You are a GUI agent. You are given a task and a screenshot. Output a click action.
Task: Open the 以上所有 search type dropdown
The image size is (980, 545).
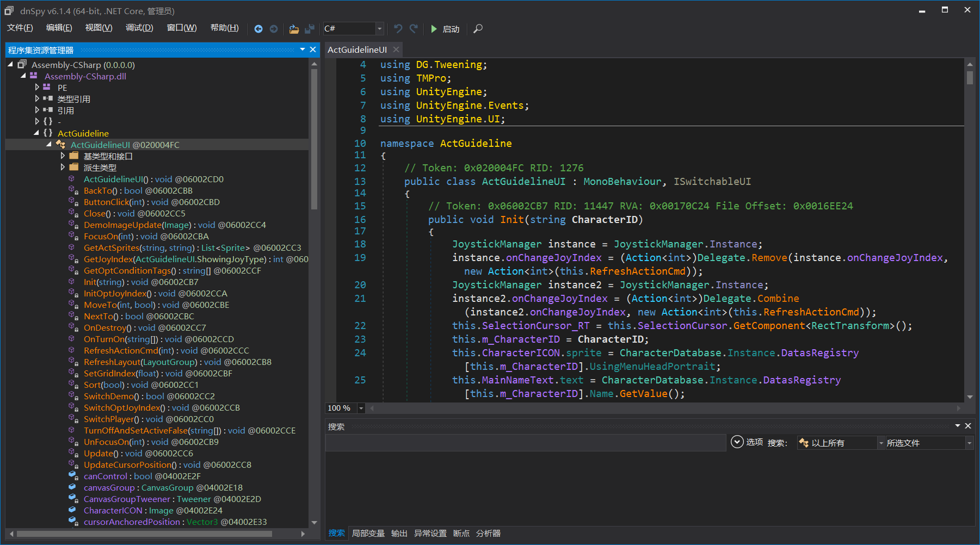pos(841,443)
